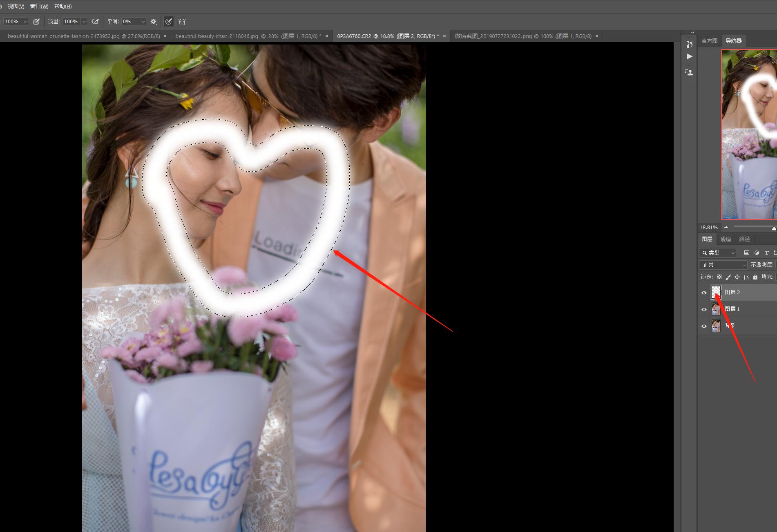The image size is (777, 532).
Task: Click the lock all padlock icon
Action: 755,277
